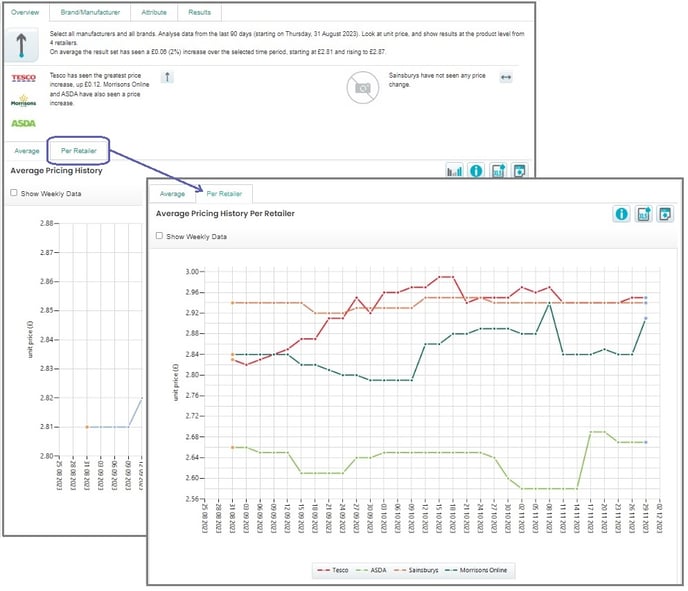688x591 pixels.
Task: Click the Tesco logo
Action: 24,78
